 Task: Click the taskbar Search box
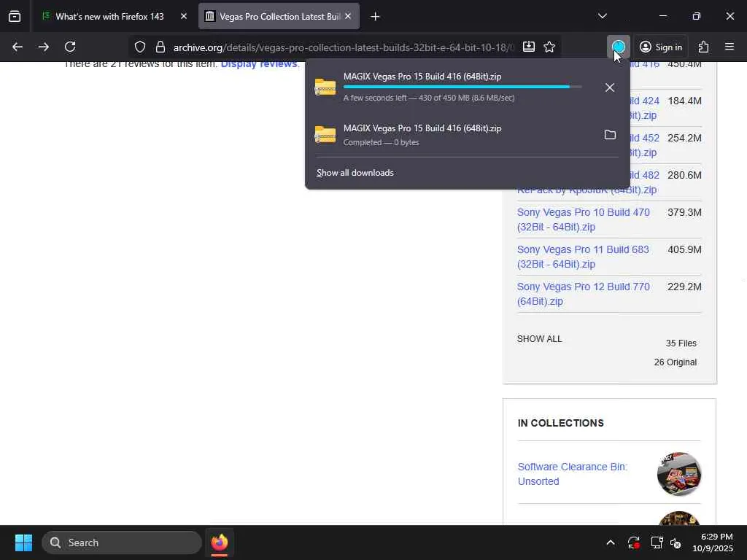pyautogui.click(x=122, y=542)
